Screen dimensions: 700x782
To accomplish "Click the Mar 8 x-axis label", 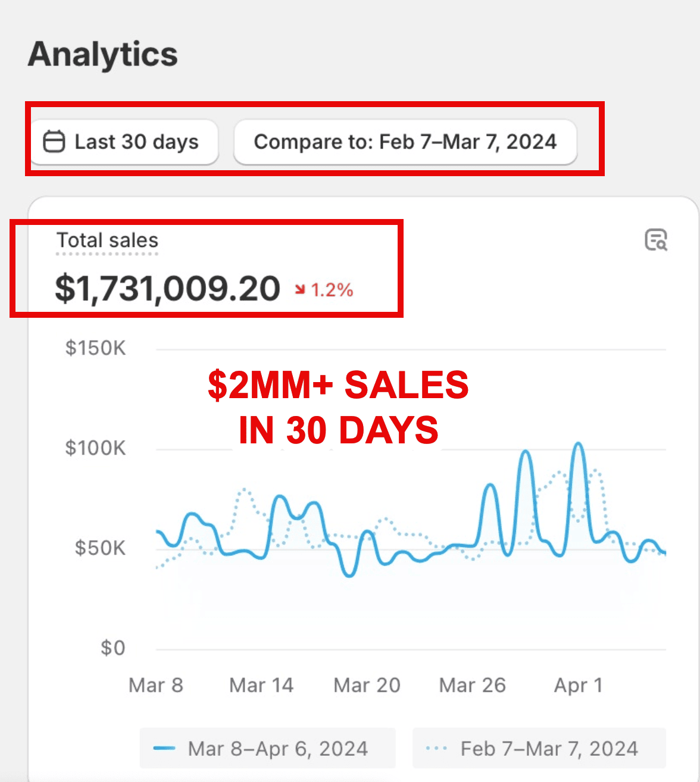I will (156, 685).
